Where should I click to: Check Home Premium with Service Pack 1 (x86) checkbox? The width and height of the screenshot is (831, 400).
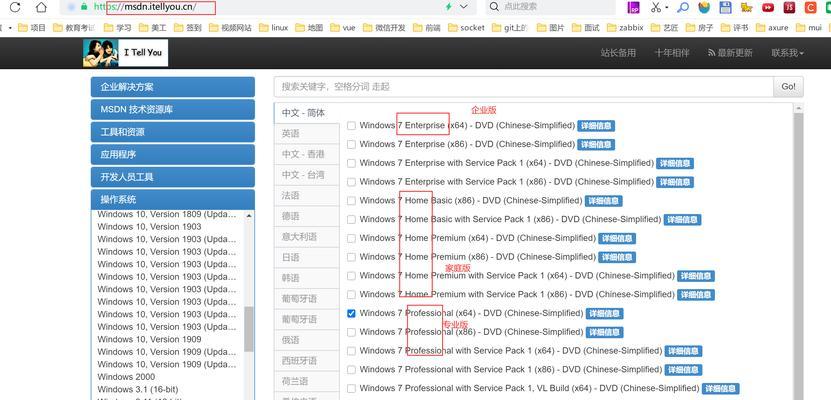351,295
